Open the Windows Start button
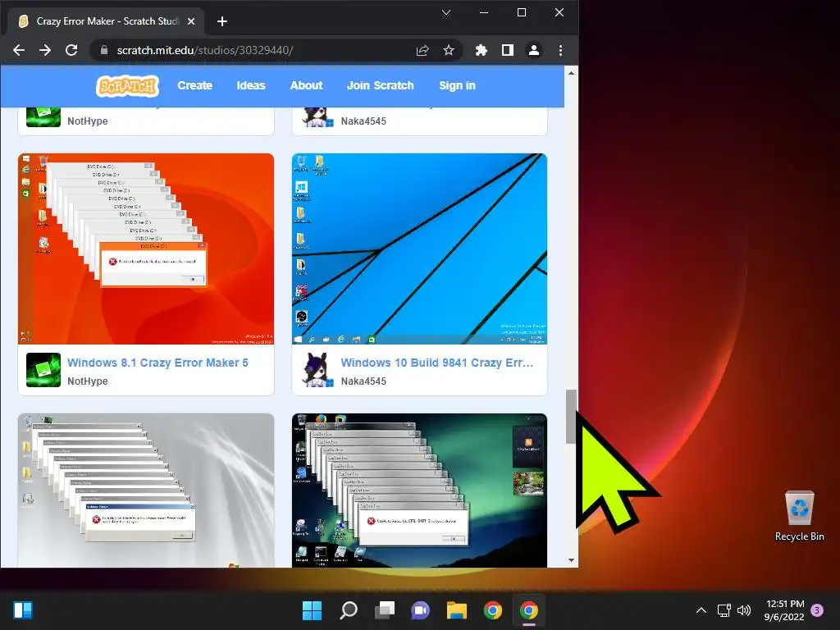Image resolution: width=840 pixels, height=630 pixels. point(312,610)
